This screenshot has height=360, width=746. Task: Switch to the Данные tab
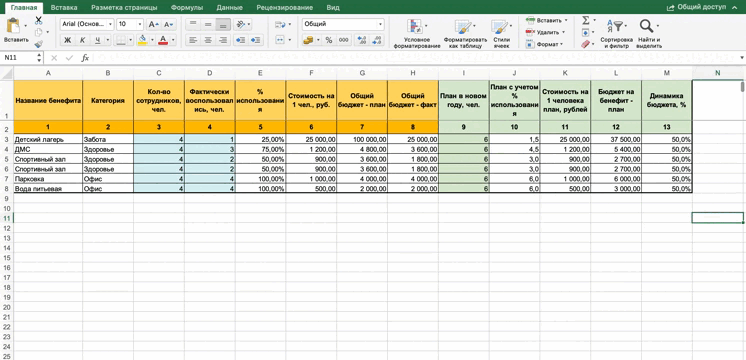click(229, 8)
